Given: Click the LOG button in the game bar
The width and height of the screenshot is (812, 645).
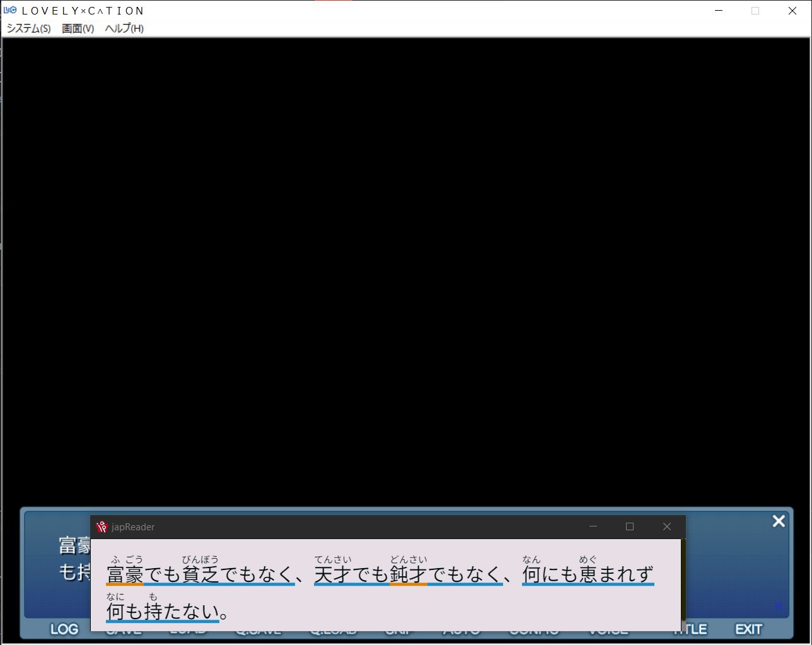Looking at the screenshot, I should 64,629.
